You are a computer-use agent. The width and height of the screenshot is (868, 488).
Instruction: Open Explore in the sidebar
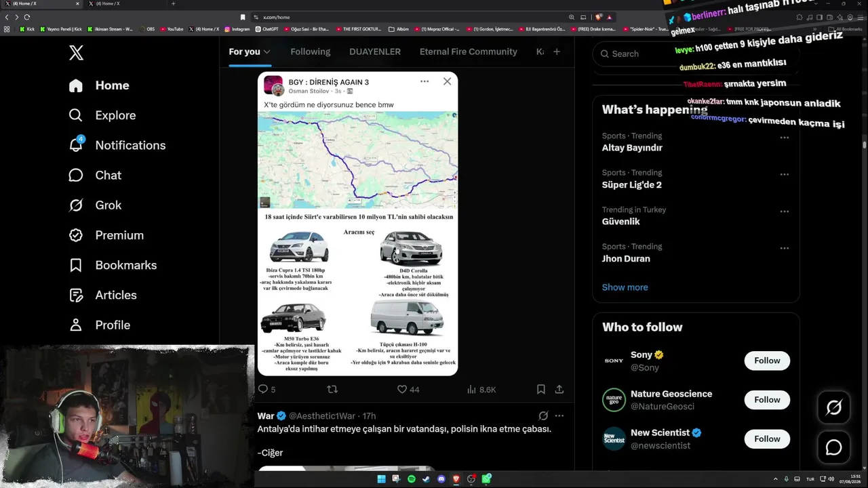(x=102, y=115)
